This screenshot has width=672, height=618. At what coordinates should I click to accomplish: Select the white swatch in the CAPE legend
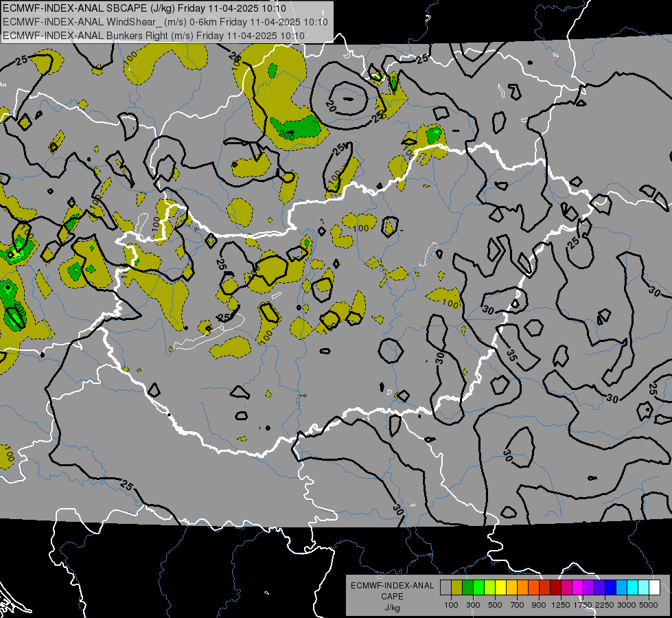pyautogui.click(x=655, y=587)
